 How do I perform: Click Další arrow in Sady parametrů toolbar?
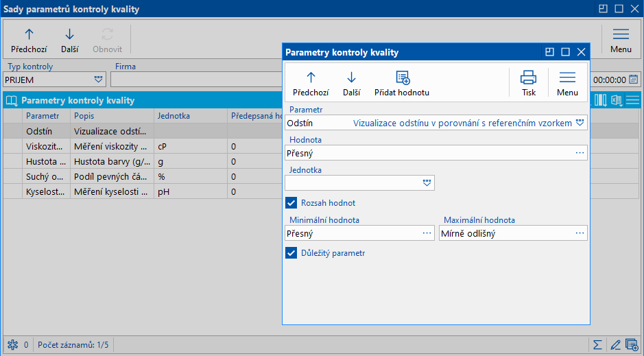pos(70,40)
